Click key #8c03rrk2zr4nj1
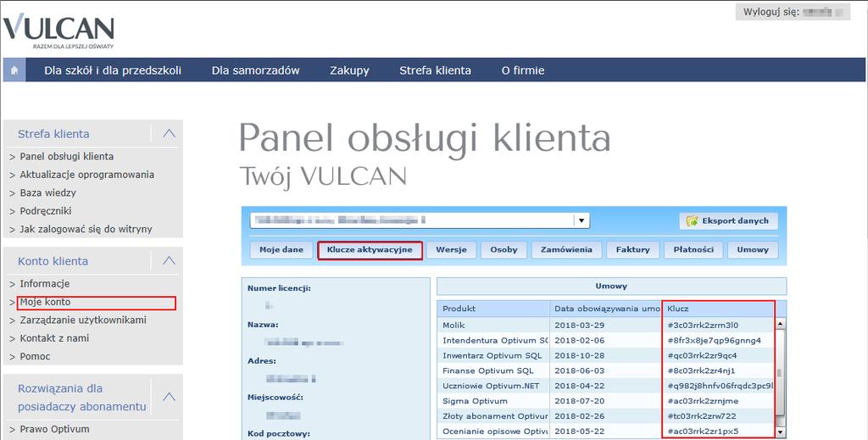The height and width of the screenshot is (440, 868). 701,370
